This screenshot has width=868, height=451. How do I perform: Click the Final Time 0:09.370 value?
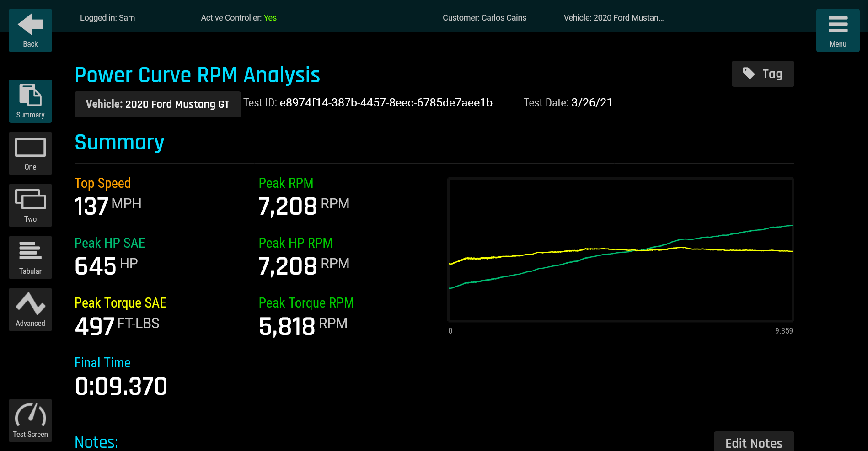[x=121, y=387]
